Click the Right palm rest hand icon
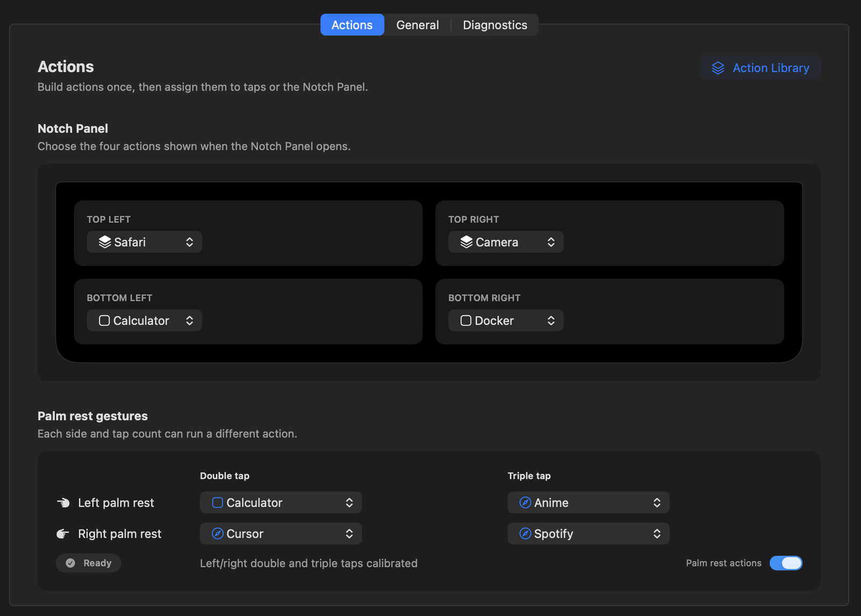This screenshot has width=861, height=616. (63, 534)
